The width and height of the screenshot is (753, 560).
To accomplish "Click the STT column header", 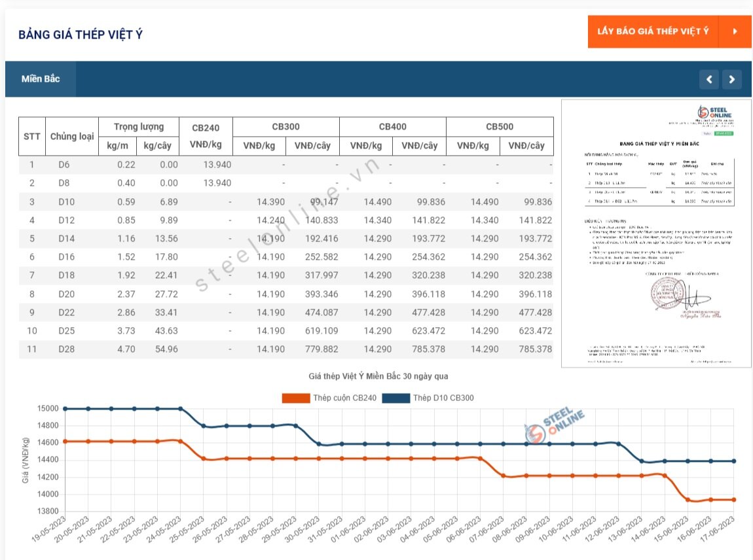I will pos(32,136).
